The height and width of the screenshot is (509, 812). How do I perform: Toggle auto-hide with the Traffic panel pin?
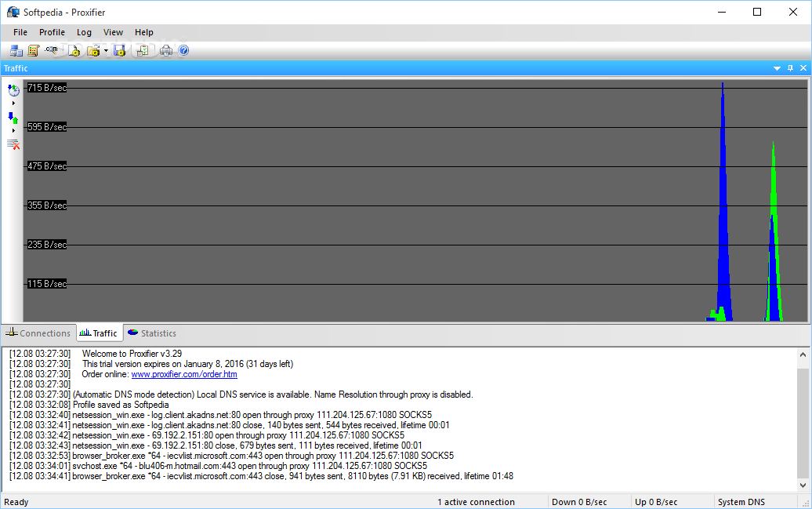pos(790,68)
